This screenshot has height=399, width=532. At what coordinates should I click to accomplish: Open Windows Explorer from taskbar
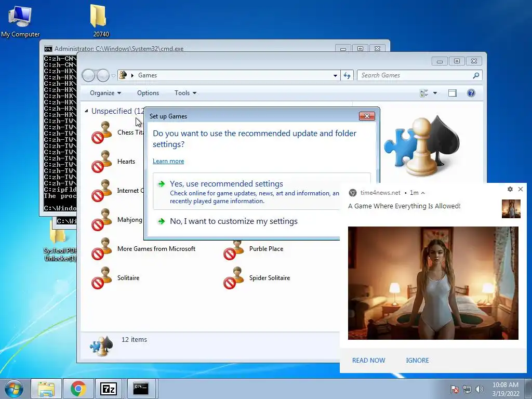tap(46, 389)
